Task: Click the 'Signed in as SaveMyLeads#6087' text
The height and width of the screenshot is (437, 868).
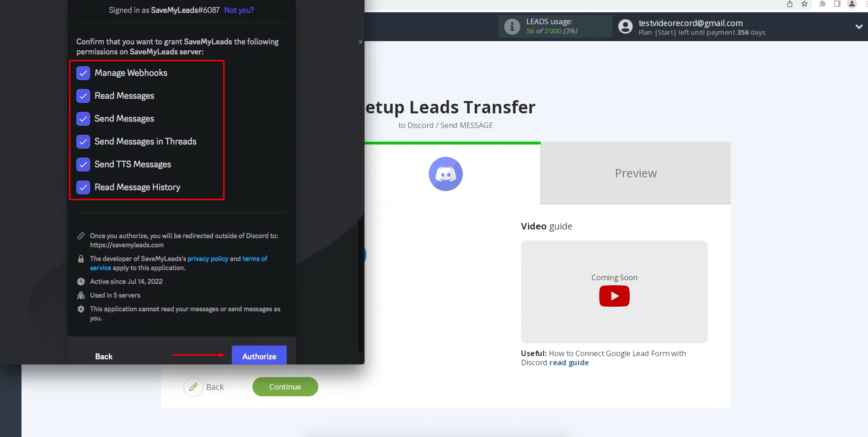Action: pos(164,10)
